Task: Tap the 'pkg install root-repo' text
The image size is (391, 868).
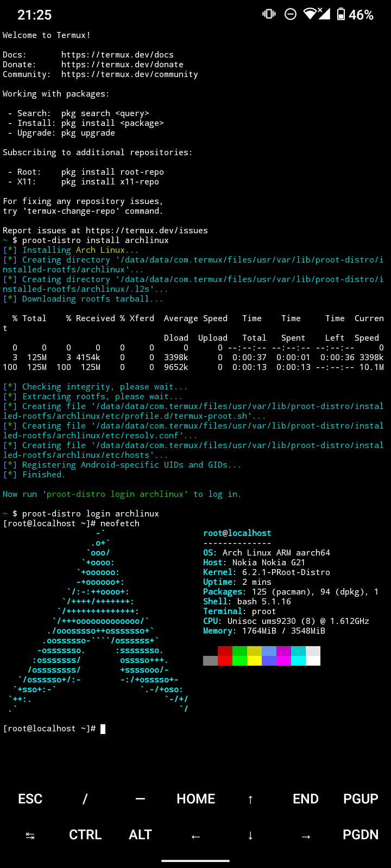Action: (112, 172)
